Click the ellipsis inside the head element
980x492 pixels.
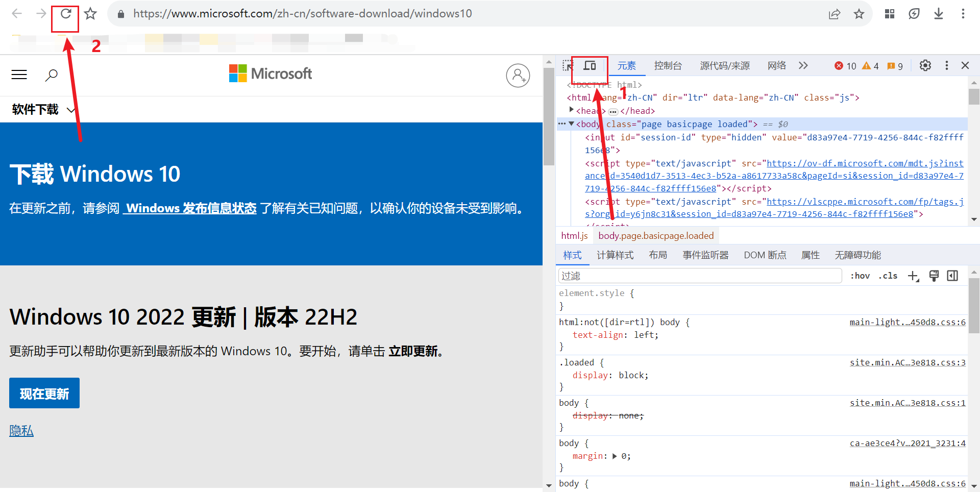[613, 112]
